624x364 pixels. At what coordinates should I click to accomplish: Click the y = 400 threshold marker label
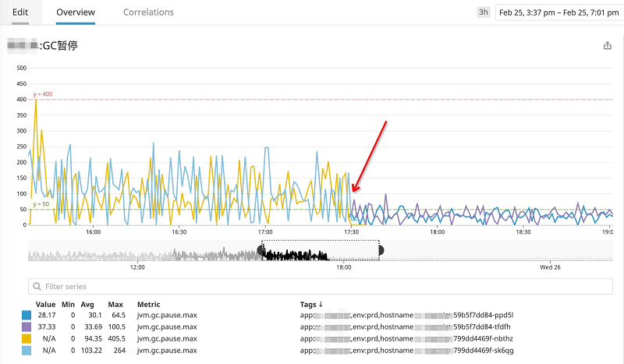[x=43, y=95]
